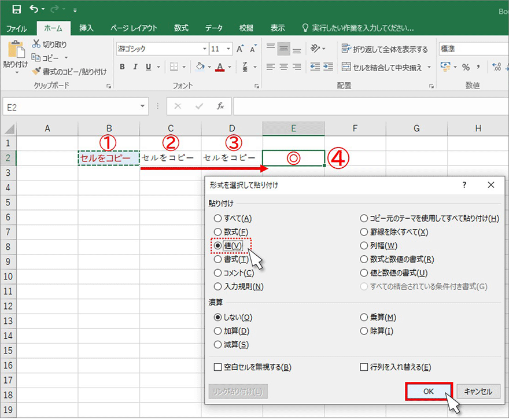The image size is (509, 420).
Task: Click the Percent Style icon
Action: 465,67
